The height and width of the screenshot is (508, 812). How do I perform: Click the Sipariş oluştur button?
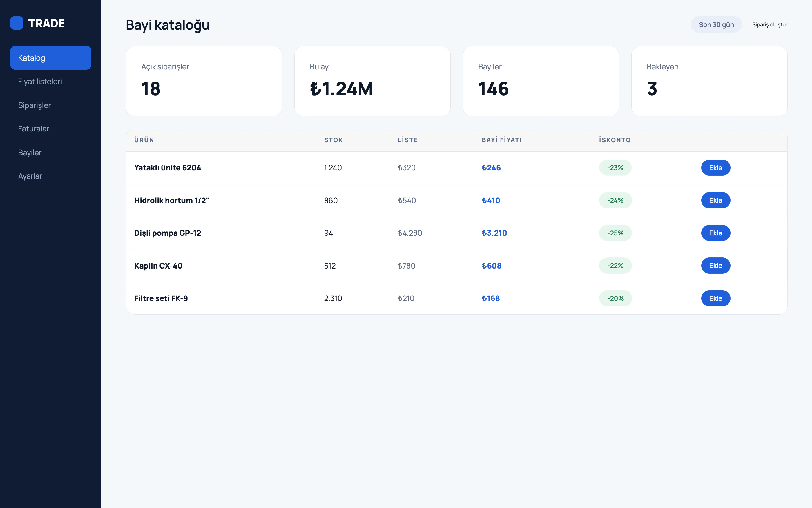(769, 24)
